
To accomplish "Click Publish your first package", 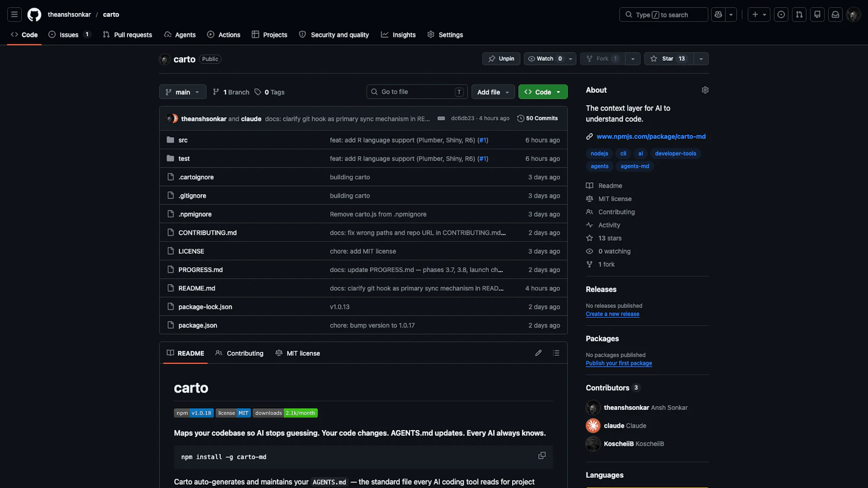I will 619,363.
